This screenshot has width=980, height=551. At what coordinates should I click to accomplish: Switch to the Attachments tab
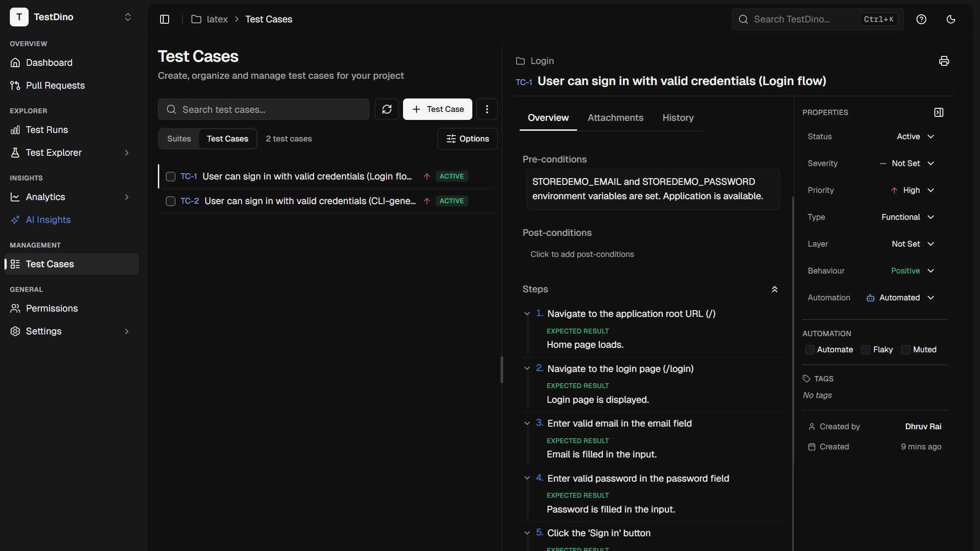[x=615, y=118]
